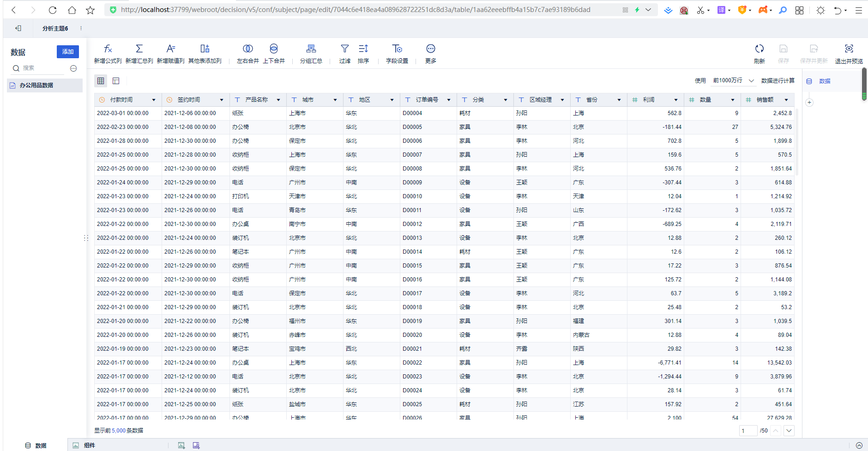Click the 新增公式列 formula column icon

tap(108, 49)
